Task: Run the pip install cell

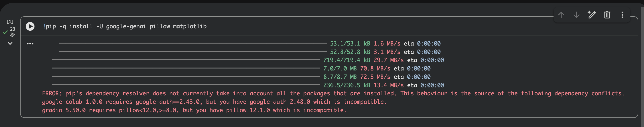Action: [30, 26]
